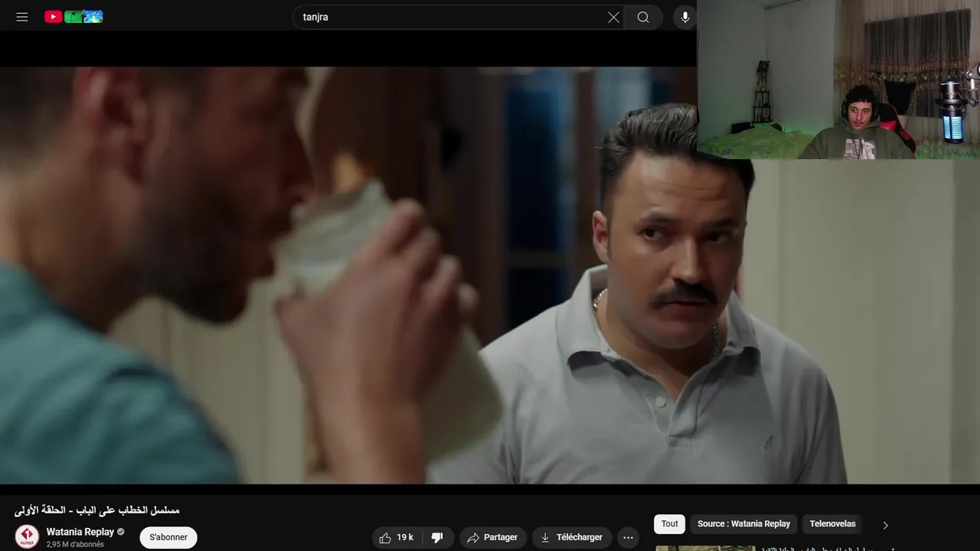Open Watania Replay channel avatar
The image size is (980, 551).
click(27, 536)
